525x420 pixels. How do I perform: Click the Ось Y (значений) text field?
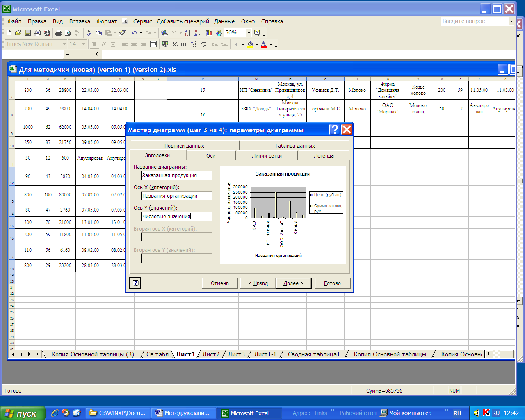tap(177, 217)
